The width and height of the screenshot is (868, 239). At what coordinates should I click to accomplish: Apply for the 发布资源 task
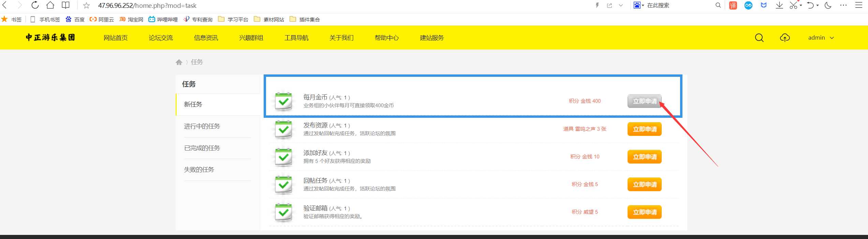tap(644, 129)
